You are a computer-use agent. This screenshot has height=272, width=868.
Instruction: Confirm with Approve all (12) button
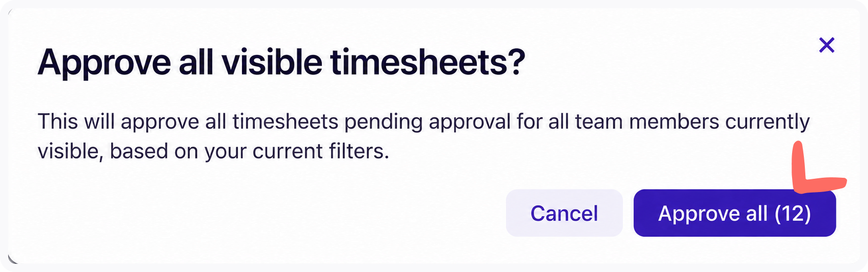pyautogui.click(x=735, y=213)
